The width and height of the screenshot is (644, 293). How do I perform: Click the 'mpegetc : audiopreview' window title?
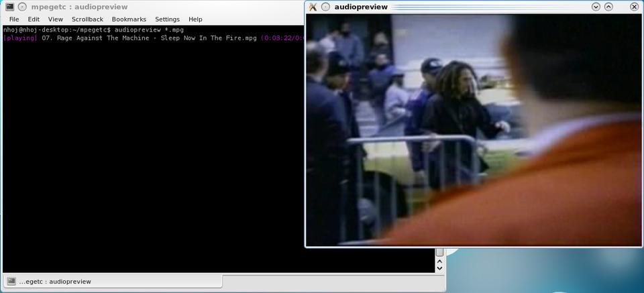[x=79, y=7]
